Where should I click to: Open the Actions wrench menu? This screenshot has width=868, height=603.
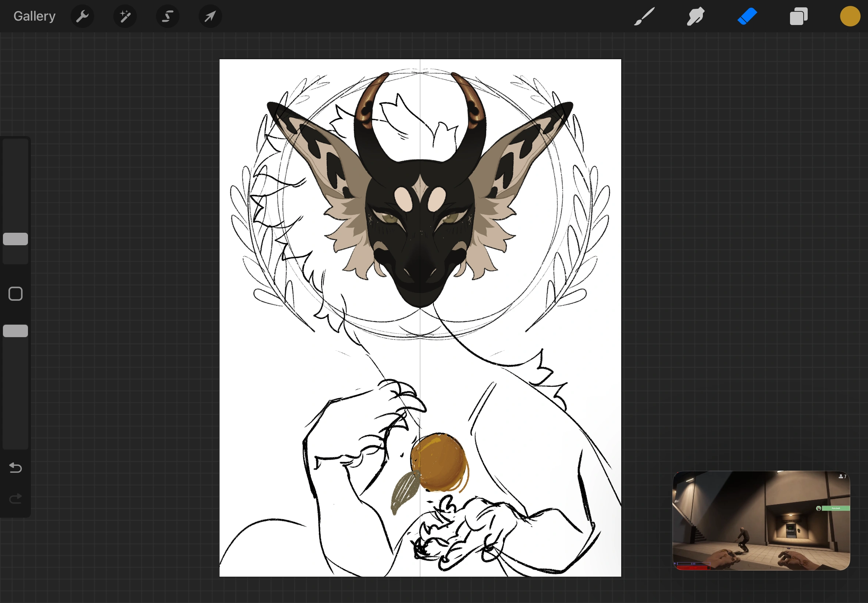click(82, 16)
